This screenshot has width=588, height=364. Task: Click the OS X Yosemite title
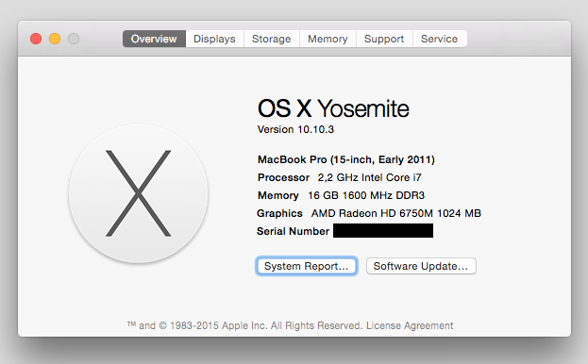tap(333, 108)
